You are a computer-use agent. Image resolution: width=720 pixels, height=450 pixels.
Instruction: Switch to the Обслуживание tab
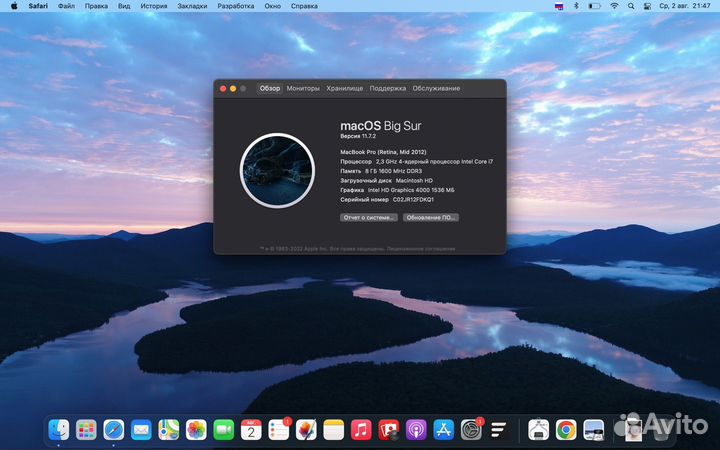coord(436,88)
